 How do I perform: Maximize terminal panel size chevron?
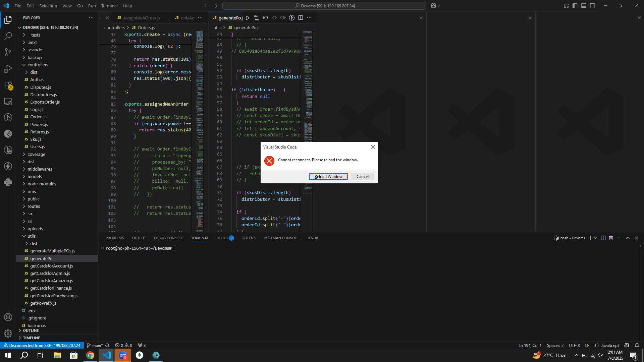pos(628,238)
